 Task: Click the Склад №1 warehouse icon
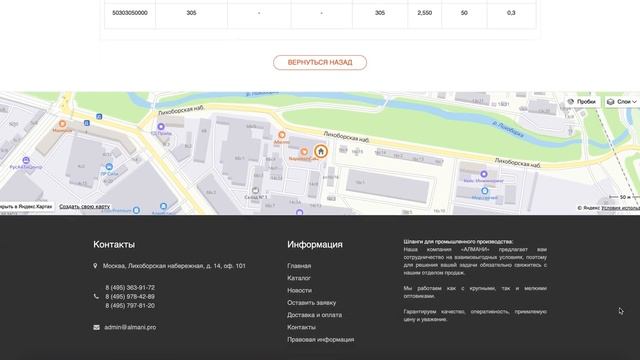coord(255,190)
